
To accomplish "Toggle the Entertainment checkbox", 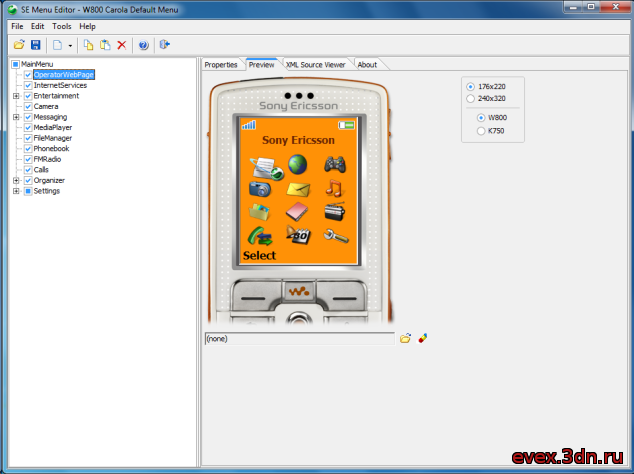I will (28, 96).
